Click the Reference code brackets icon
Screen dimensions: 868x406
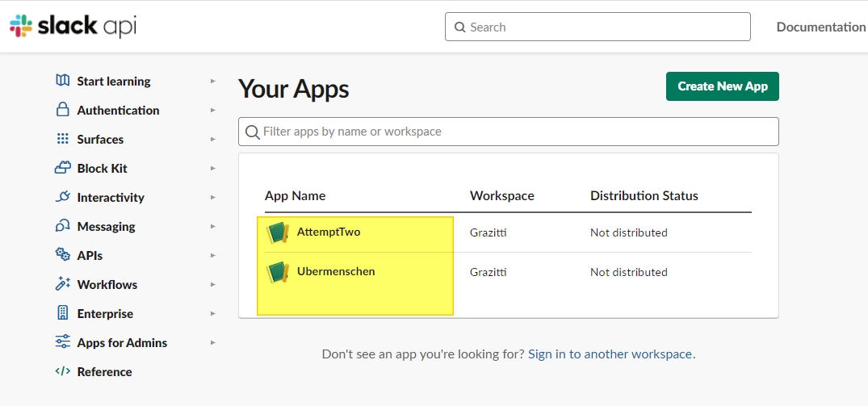pos(62,371)
